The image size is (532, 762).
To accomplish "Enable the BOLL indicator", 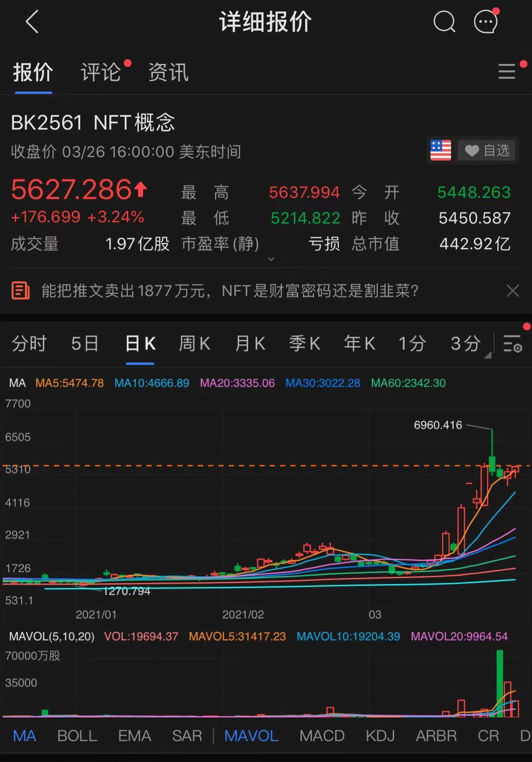I will click(77, 736).
